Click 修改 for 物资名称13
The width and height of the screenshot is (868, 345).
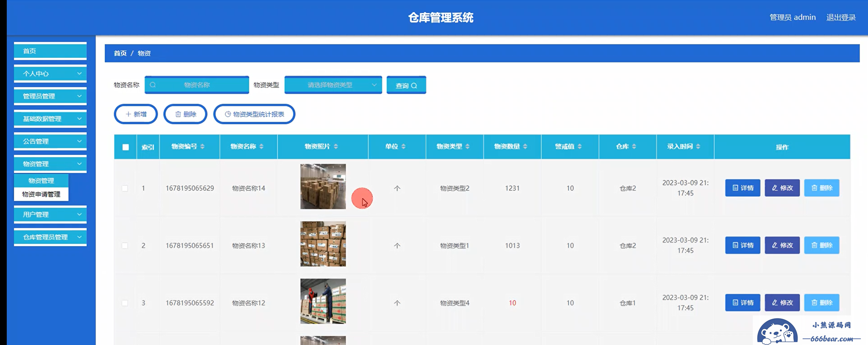(x=782, y=245)
